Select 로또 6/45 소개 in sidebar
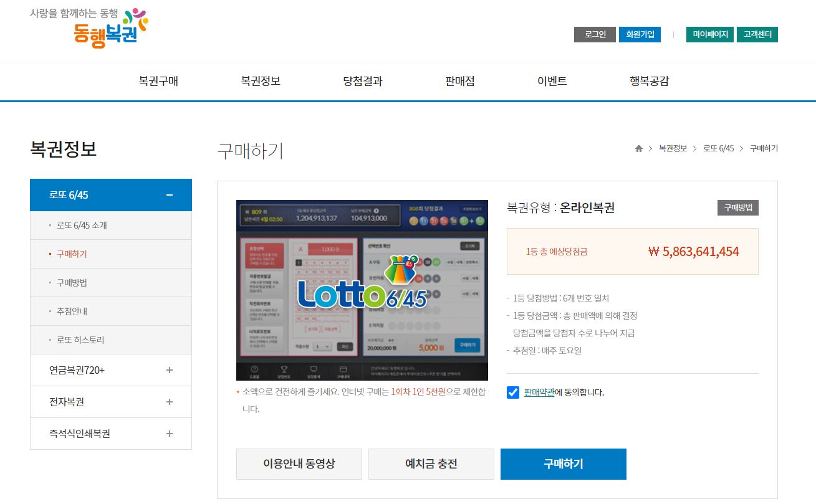This screenshot has width=816, height=504. (111, 226)
